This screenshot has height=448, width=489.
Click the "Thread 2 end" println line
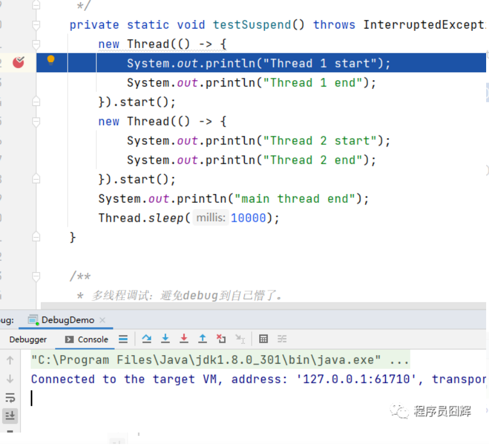click(251, 160)
